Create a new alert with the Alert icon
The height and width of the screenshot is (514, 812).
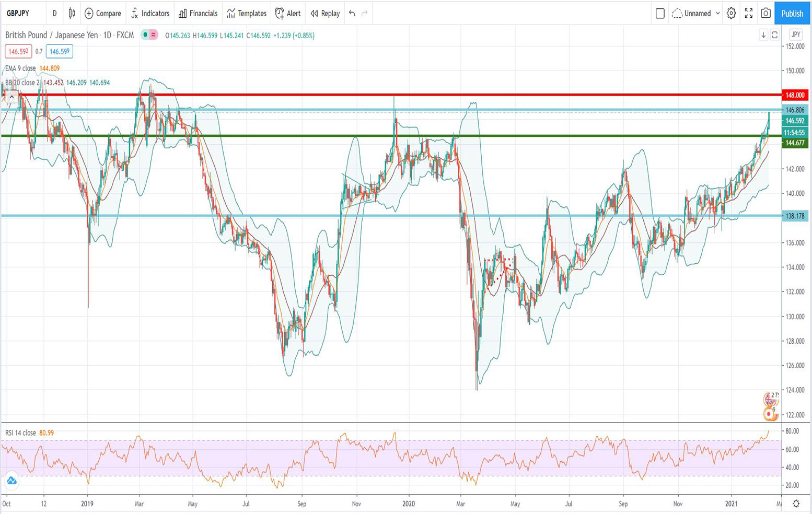[288, 14]
